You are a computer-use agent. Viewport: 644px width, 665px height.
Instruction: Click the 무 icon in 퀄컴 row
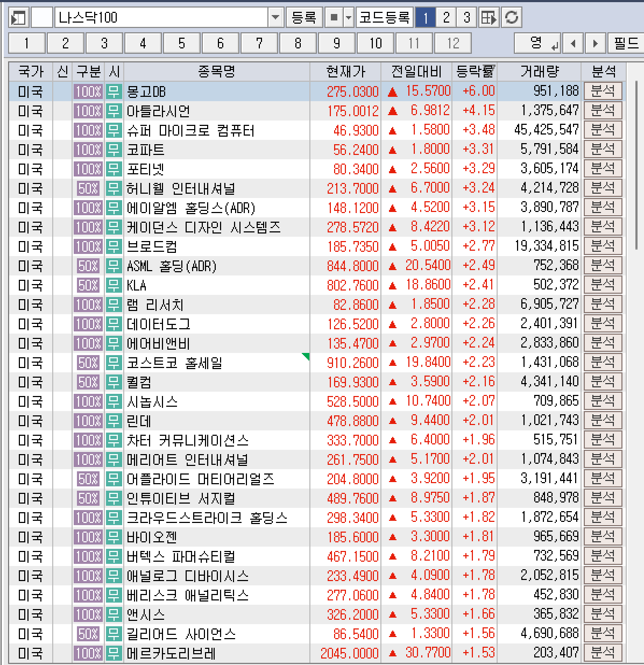[x=114, y=382]
